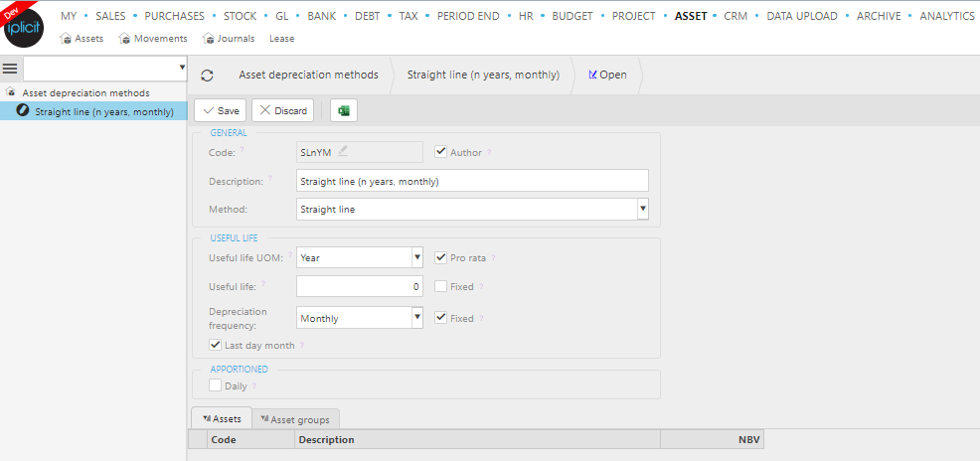
Task: Export to Excel via the green icon
Action: [x=344, y=110]
